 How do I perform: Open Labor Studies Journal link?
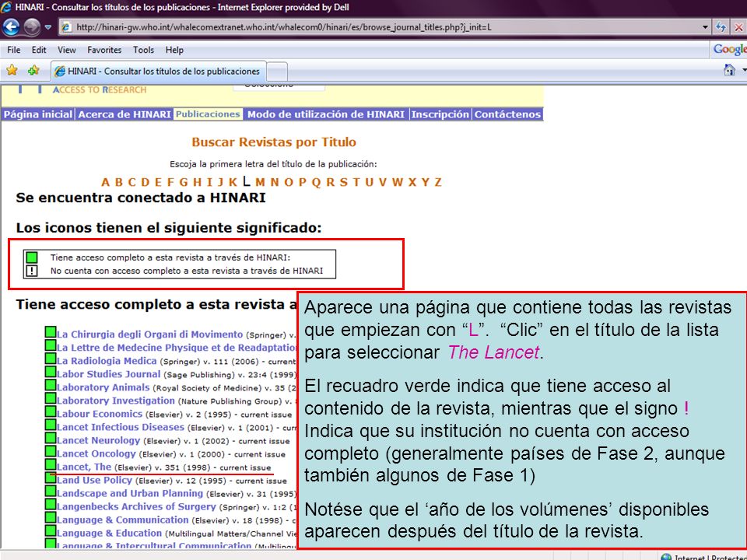[x=109, y=374]
